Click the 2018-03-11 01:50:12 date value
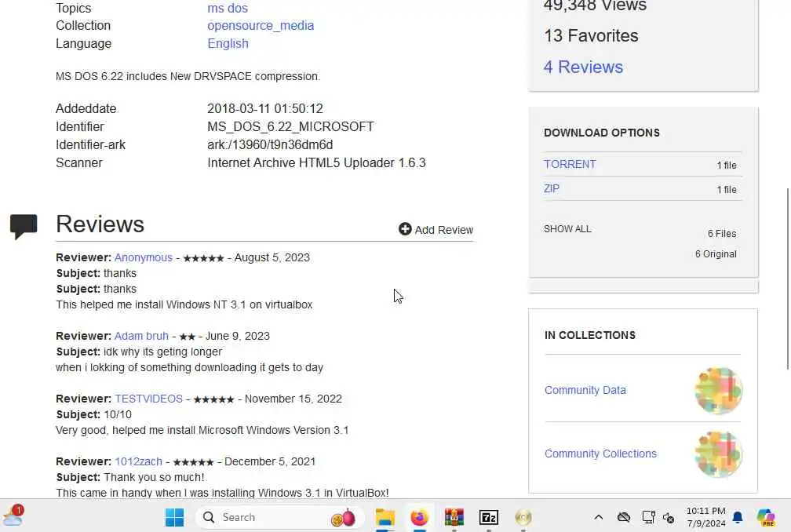This screenshot has height=532, width=791. point(265,108)
